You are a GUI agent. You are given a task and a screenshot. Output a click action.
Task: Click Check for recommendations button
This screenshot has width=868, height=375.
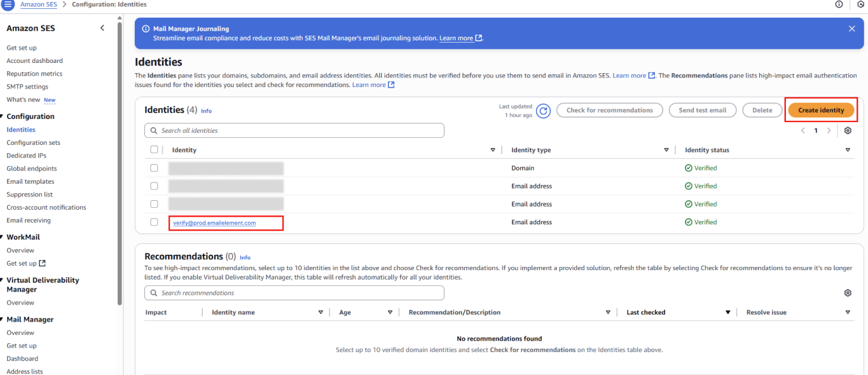coord(609,110)
